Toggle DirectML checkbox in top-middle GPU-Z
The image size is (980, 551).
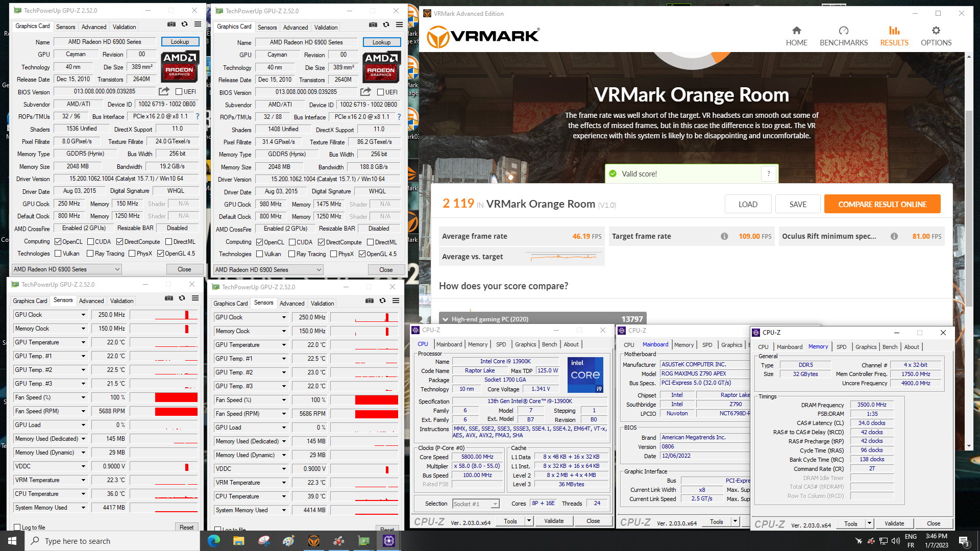point(371,242)
